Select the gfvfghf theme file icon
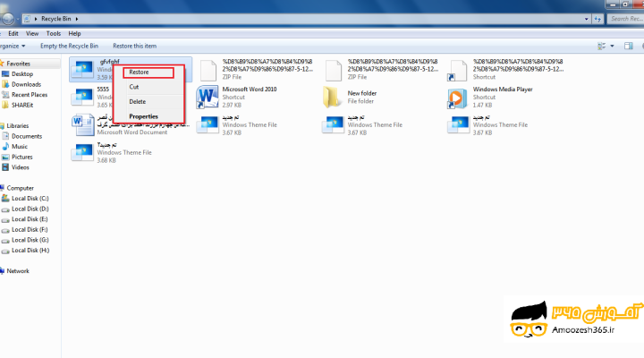 pos(82,70)
